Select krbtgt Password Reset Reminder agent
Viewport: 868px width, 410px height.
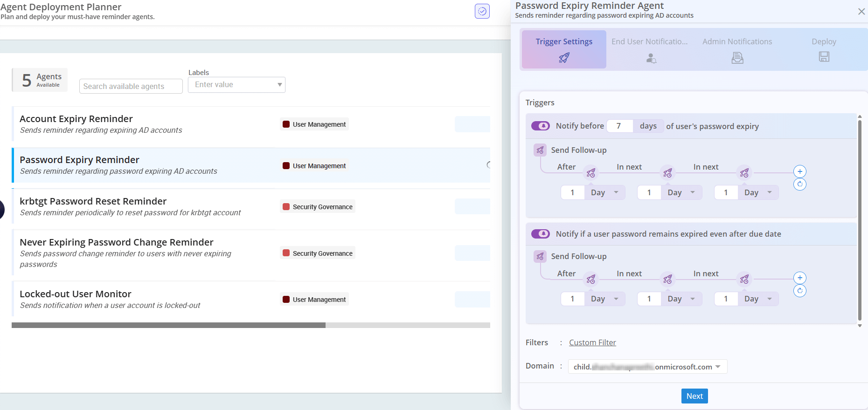coord(251,206)
